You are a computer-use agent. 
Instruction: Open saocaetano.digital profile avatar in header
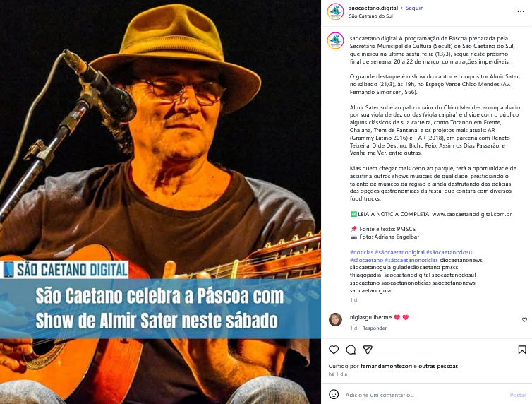tap(335, 12)
